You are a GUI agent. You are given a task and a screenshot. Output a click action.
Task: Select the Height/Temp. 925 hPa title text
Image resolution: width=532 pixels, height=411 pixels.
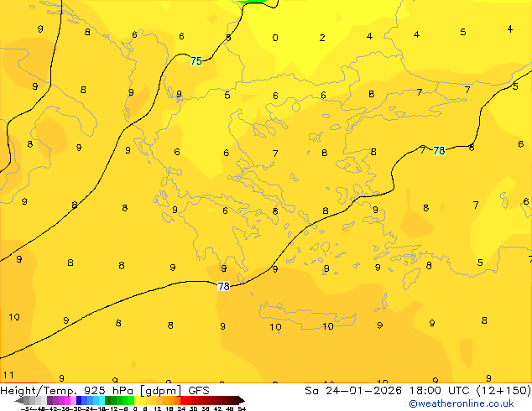click(x=67, y=391)
